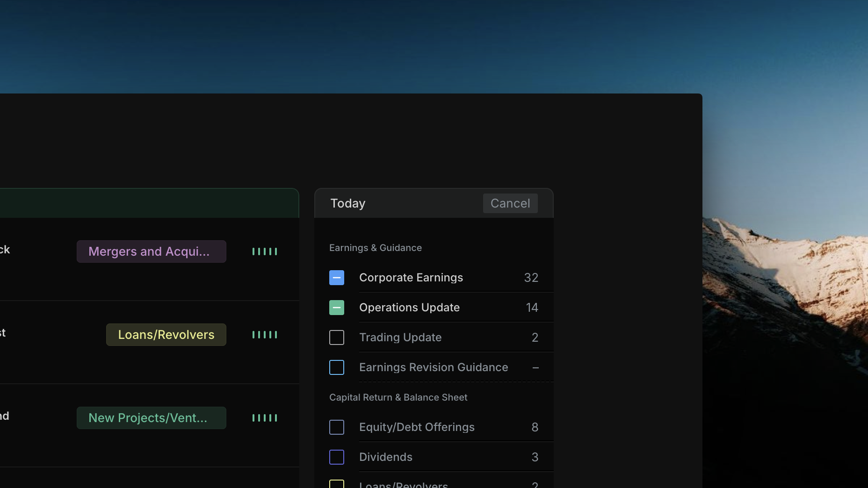
Task: Click the Corporate Earnings label
Action: point(411,278)
